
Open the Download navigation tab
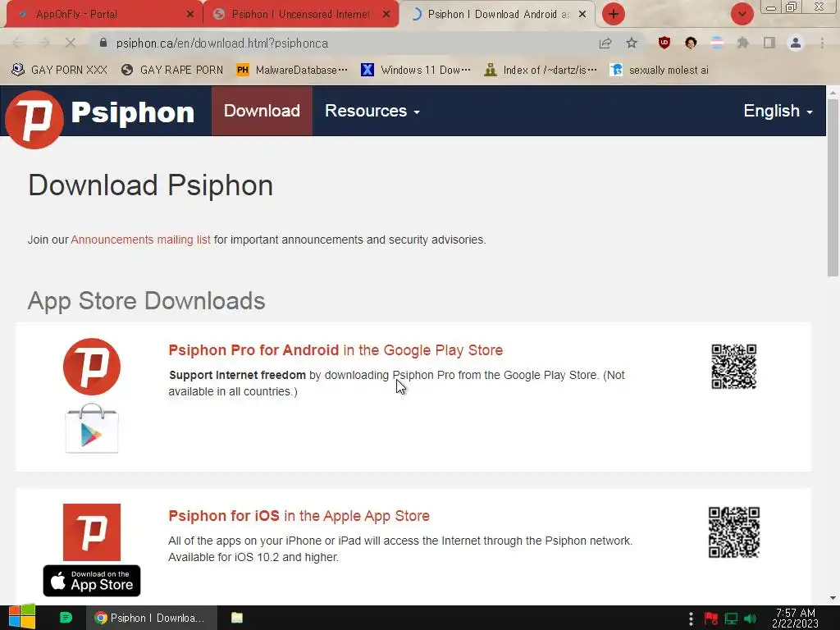[262, 111]
